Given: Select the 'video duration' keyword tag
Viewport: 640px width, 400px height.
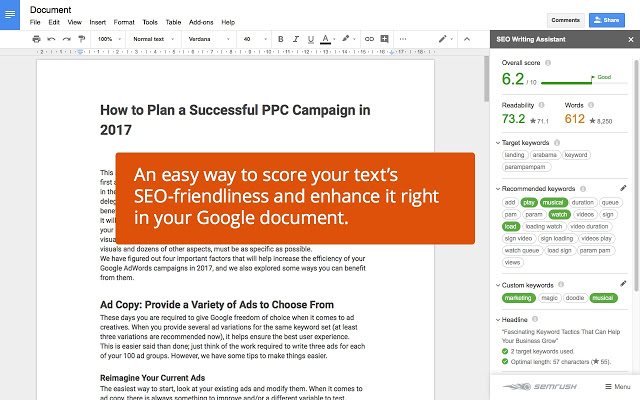Looking at the screenshot, I should pyautogui.click(x=589, y=227).
